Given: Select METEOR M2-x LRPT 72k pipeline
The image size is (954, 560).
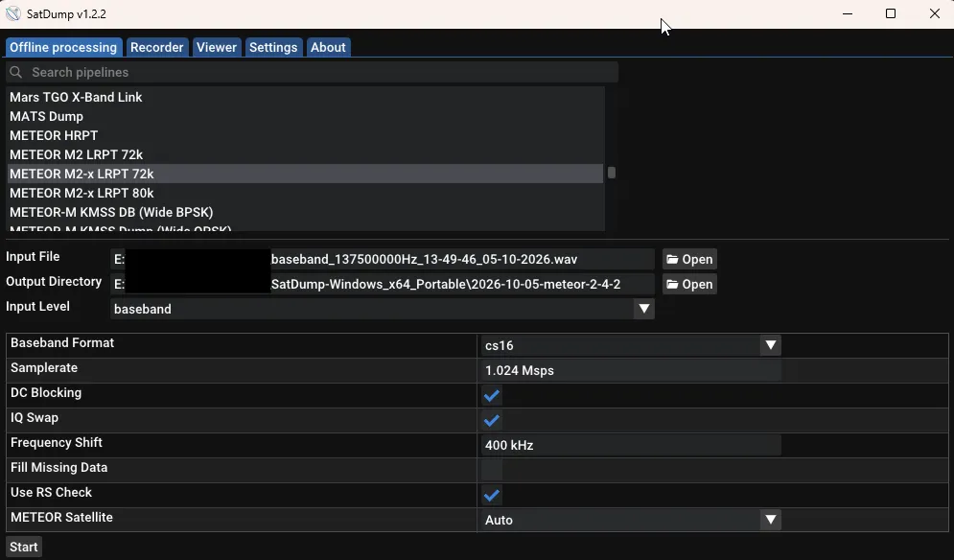Looking at the screenshot, I should 306,175.
